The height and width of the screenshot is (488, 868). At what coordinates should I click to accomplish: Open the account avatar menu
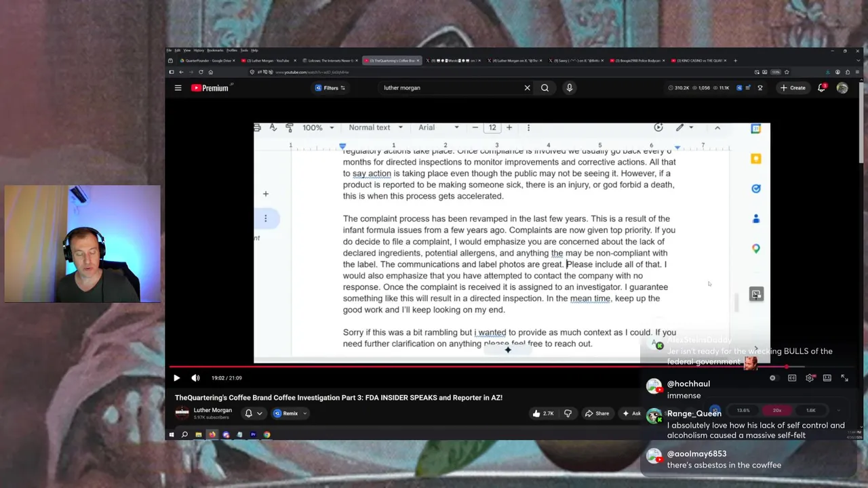pyautogui.click(x=842, y=87)
